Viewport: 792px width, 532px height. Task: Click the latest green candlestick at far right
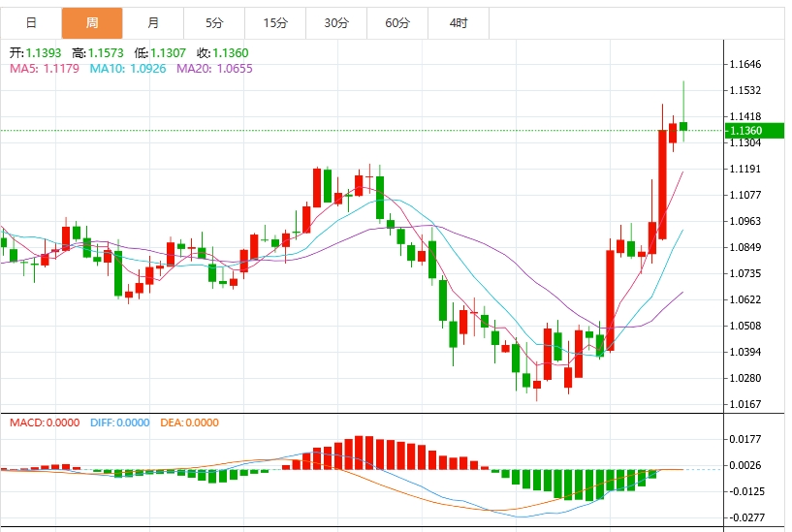click(683, 126)
